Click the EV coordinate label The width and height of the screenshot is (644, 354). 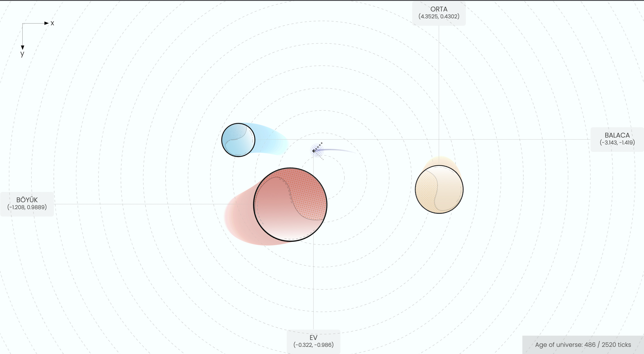(x=313, y=341)
